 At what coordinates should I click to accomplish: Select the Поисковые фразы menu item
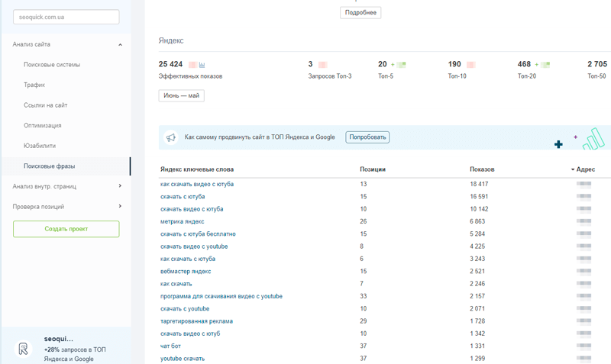[x=49, y=166]
